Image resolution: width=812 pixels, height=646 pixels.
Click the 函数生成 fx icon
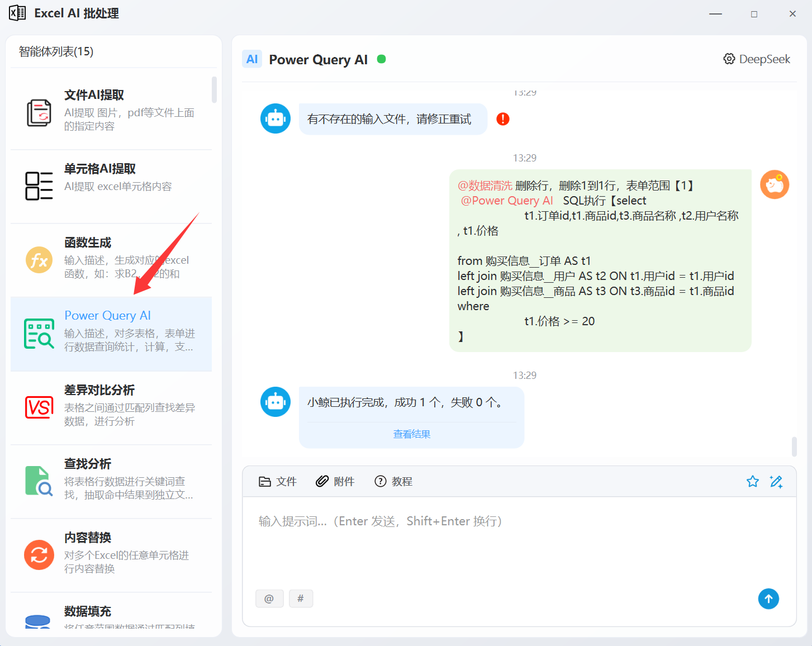click(x=39, y=260)
